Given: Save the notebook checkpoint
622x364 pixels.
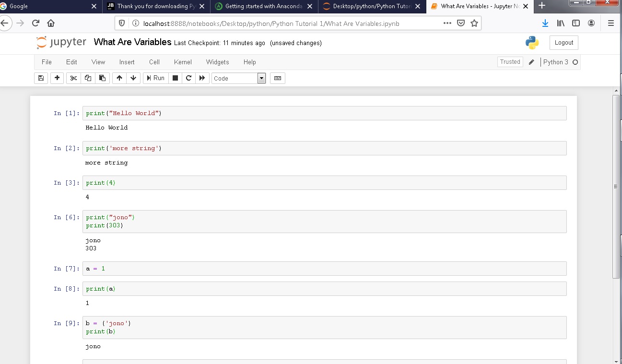Looking at the screenshot, I should pyautogui.click(x=41, y=78).
